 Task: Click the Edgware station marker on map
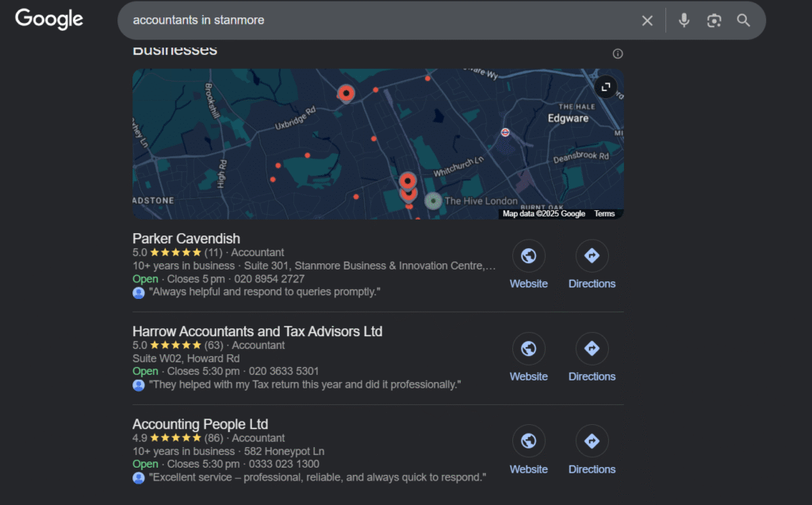pyautogui.click(x=505, y=132)
